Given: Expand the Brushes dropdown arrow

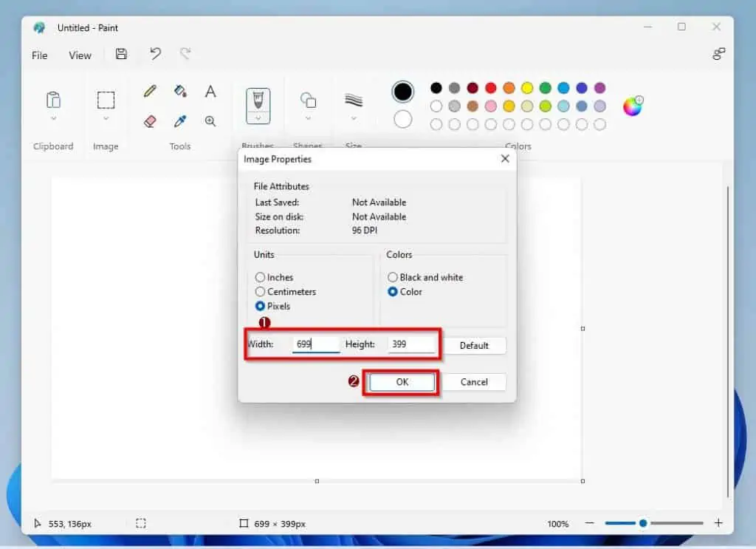Looking at the screenshot, I should click(258, 118).
